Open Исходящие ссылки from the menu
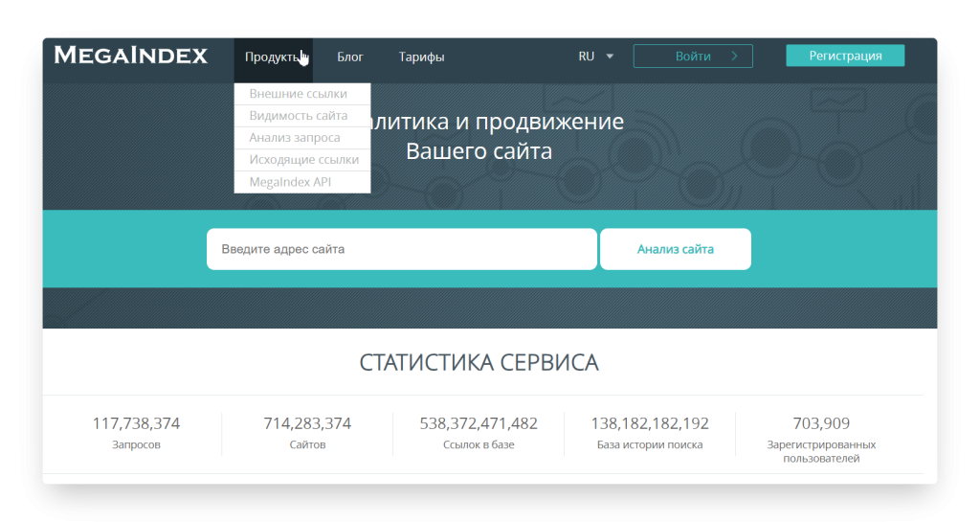 [x=303, y=160]
